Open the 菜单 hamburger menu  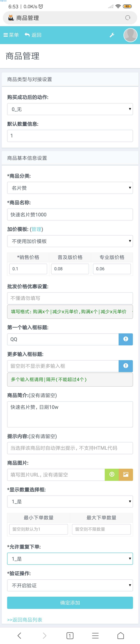[11, 35]
